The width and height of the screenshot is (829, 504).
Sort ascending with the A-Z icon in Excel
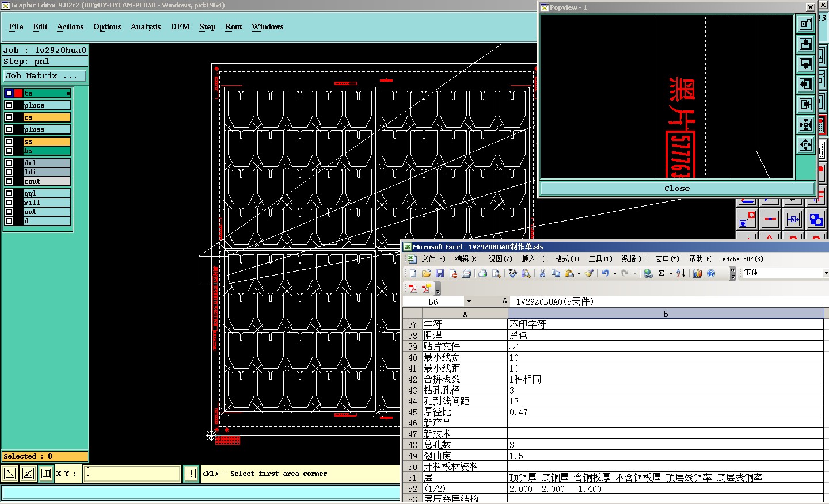[680, 273]
